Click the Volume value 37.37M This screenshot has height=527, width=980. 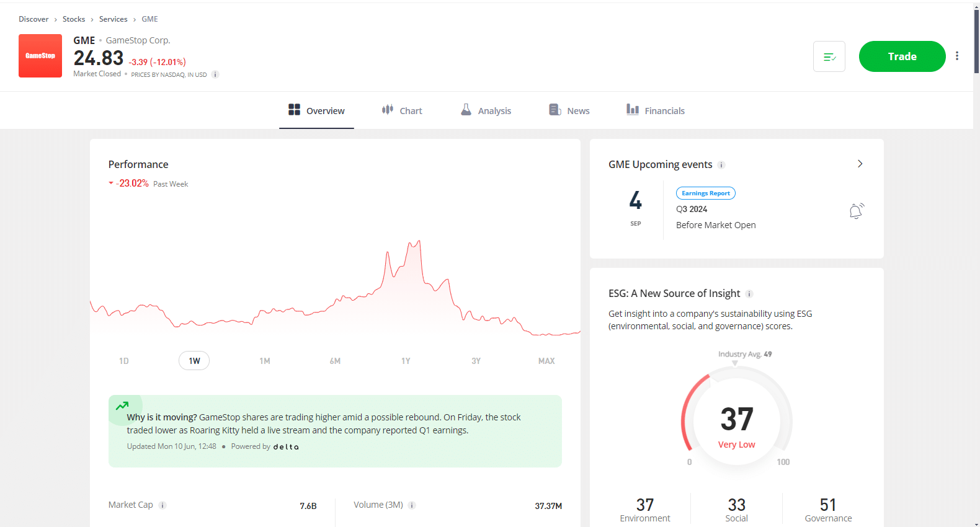click(548, 506)
